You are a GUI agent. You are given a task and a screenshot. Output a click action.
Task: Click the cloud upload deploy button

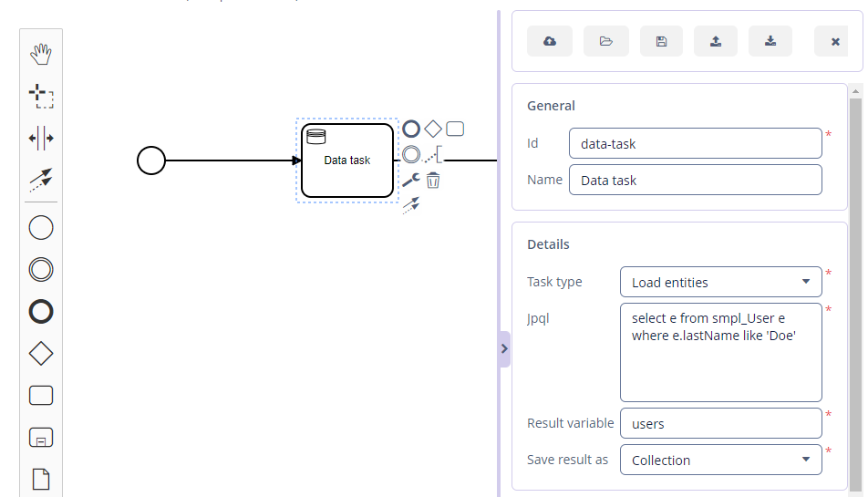coord(550,41)
